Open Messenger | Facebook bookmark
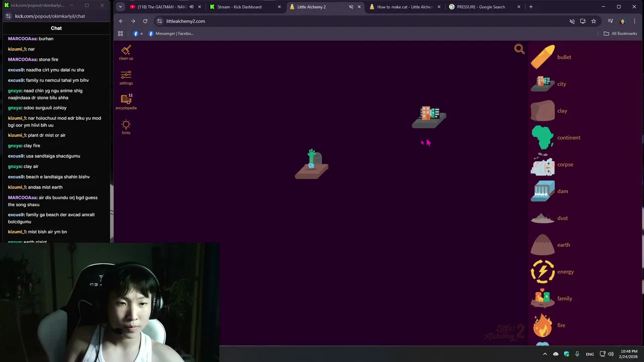644x362 pixels. (x=171, y=34)
